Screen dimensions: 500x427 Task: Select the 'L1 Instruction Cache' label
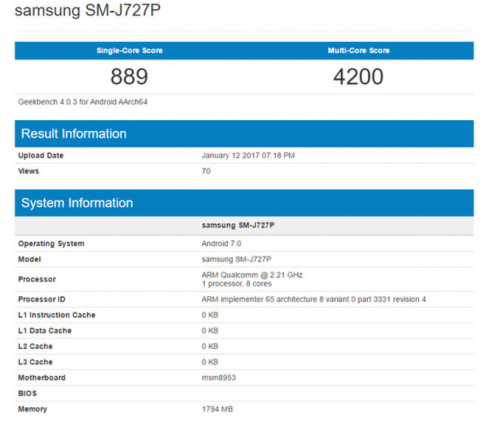(x=57, y=315)
